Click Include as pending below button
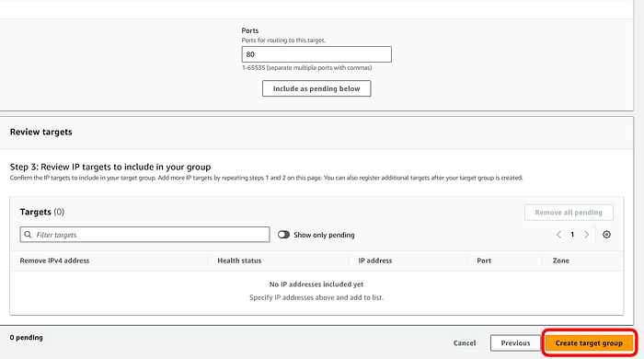The height and width of the screenshot is (359, 644). (316, 88)
